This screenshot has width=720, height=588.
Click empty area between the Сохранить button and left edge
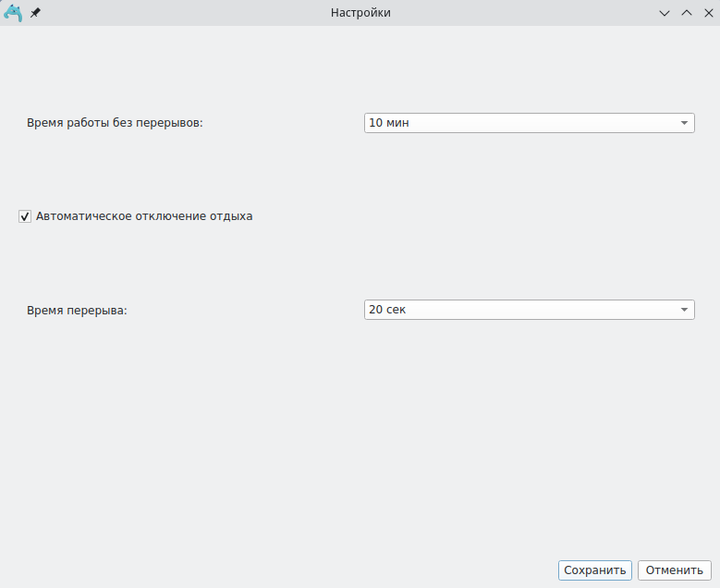click(x=277, y=570)
